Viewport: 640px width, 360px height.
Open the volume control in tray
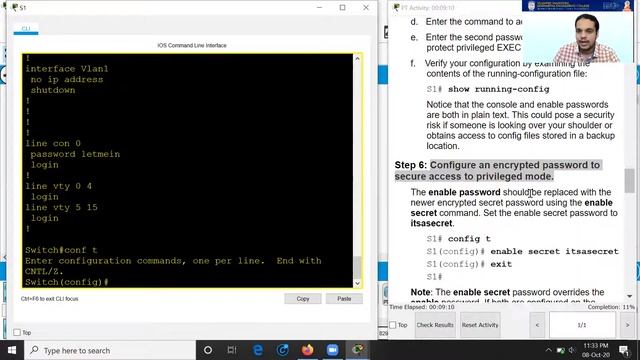[x=572, y=350]
